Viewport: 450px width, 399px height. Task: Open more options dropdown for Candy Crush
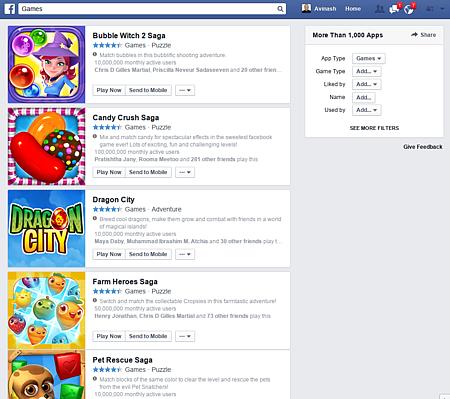pos(185,172)
